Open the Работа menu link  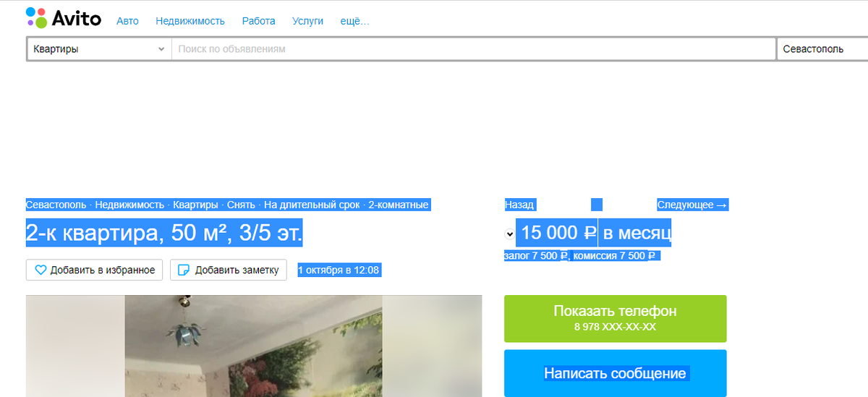coord(259,21)
